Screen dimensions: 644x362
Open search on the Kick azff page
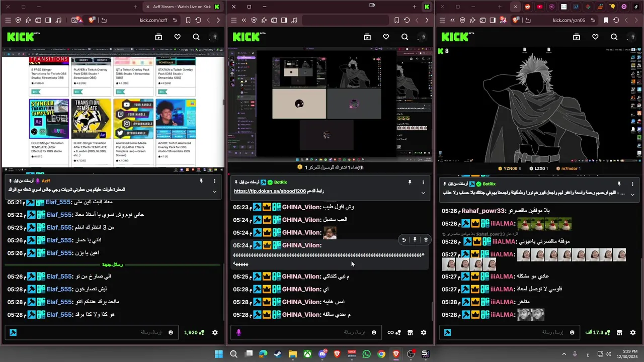tap(196, 37)
